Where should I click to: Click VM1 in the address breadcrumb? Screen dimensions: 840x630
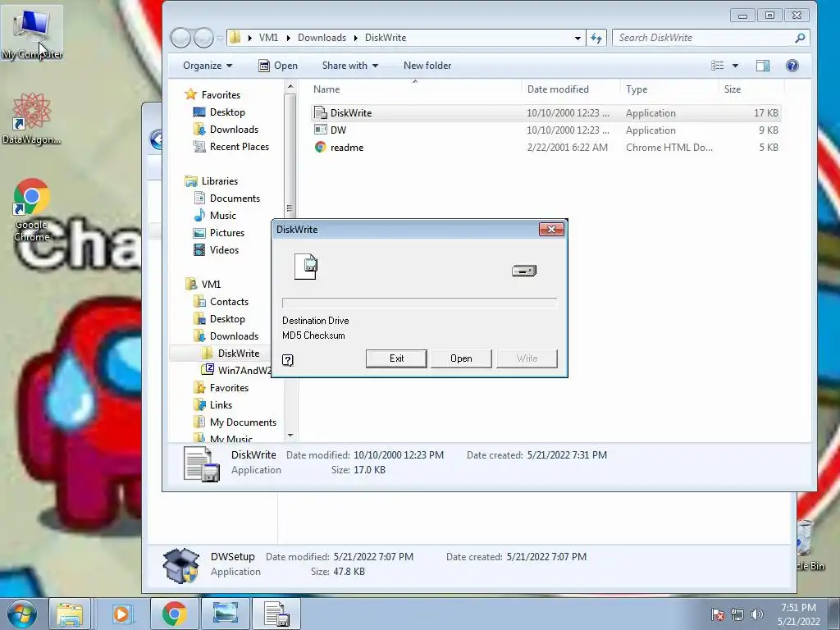(268, 38)
